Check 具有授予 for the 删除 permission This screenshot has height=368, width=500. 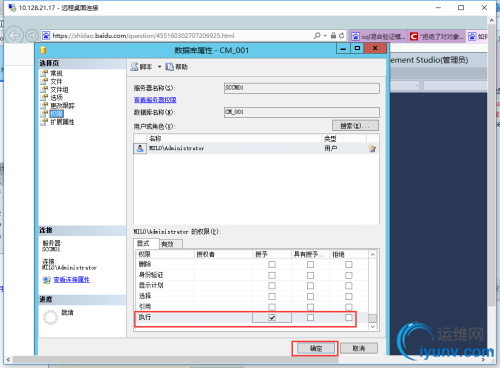point(310,264)
